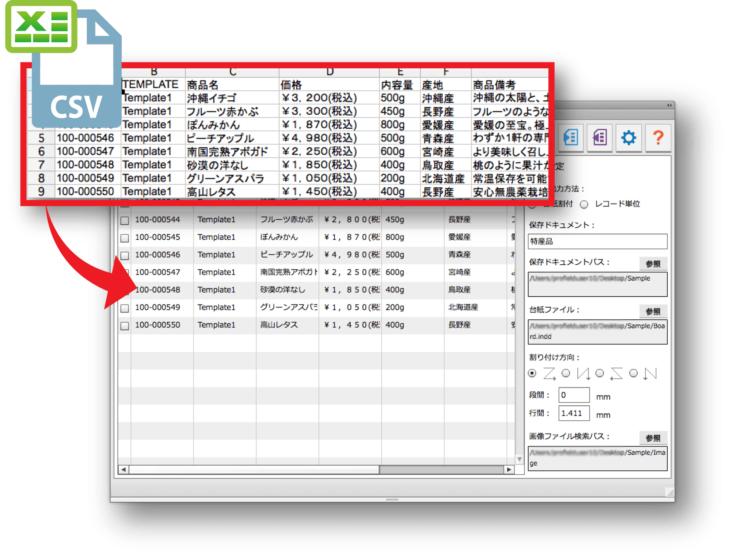This screenshot has height=560, width=753.
Task: Click the save document path field ending /Sample
Action: (x=598, y=284)
